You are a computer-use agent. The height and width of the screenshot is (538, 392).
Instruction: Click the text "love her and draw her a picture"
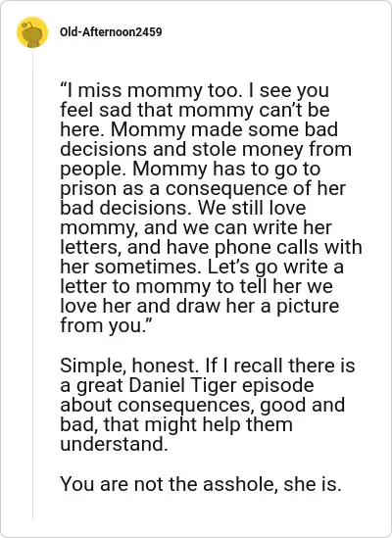click(200, 306)
